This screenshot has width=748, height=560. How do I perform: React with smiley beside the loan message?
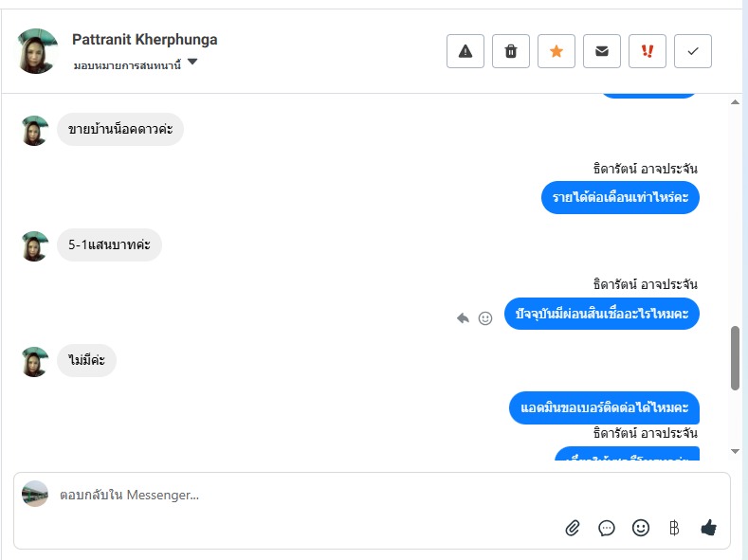485,318
